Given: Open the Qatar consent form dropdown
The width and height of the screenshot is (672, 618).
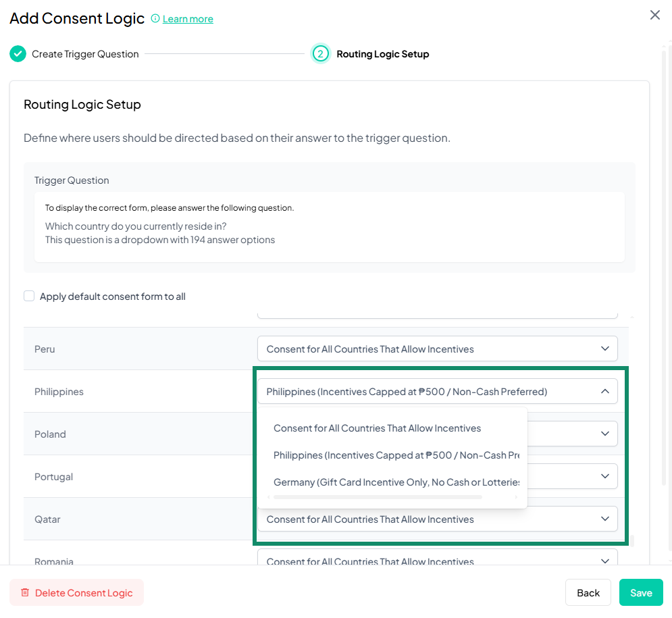Looking at the screenshot, I should (x=437, y=519).
